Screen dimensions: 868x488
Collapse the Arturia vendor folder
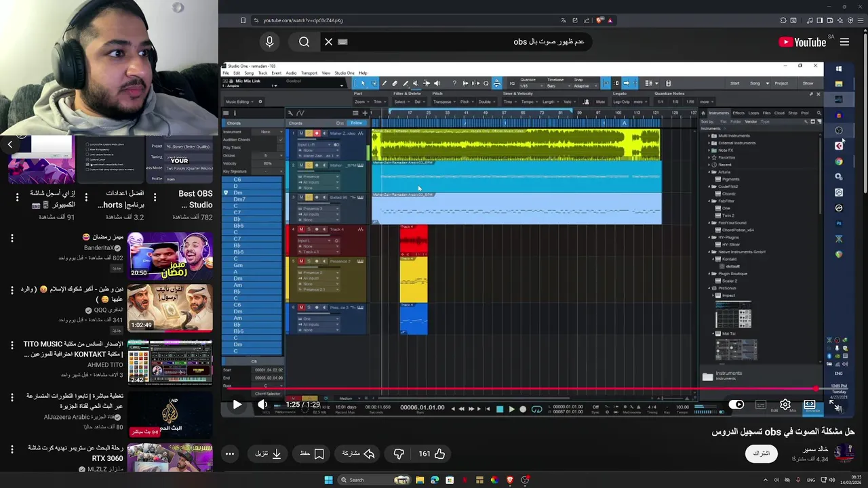pyautogui.click(x=709, y=172)
